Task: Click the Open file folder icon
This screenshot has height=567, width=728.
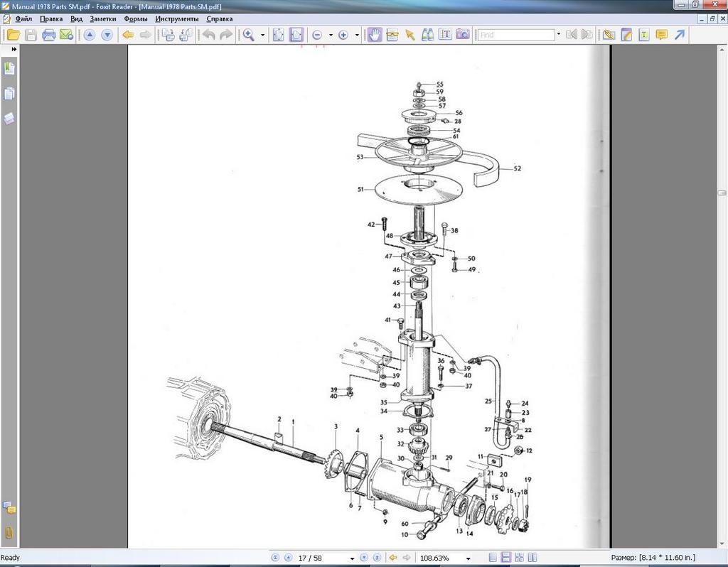Action: [x=14, y=34]
